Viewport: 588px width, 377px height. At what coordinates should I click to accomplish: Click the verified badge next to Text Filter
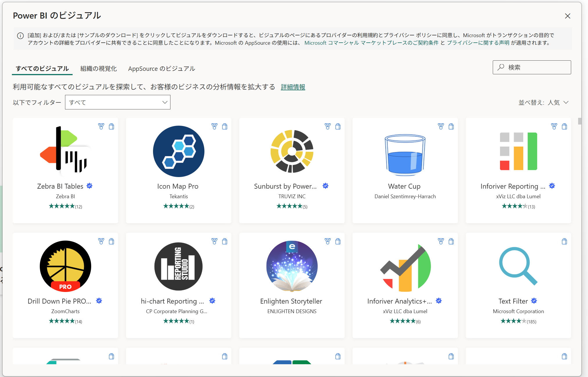pos(534,301)
